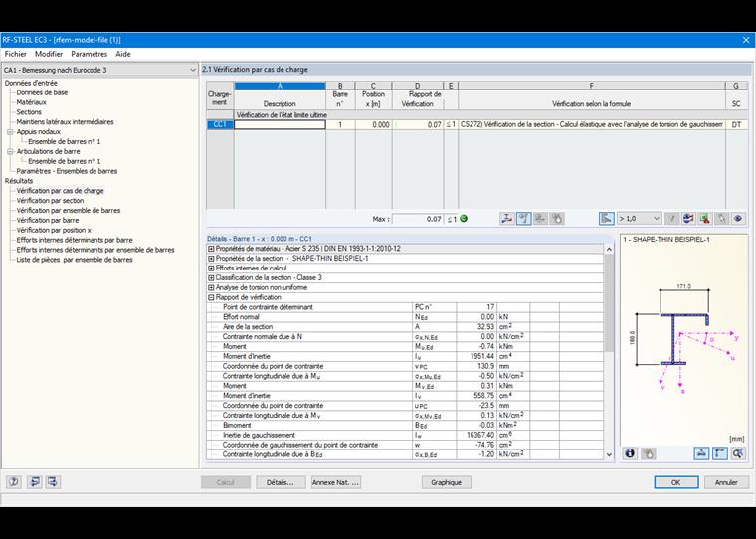756x539 pixels.
Task: Close the RF-STEEL EC3 dialog window
Action: tap(746, 40)
